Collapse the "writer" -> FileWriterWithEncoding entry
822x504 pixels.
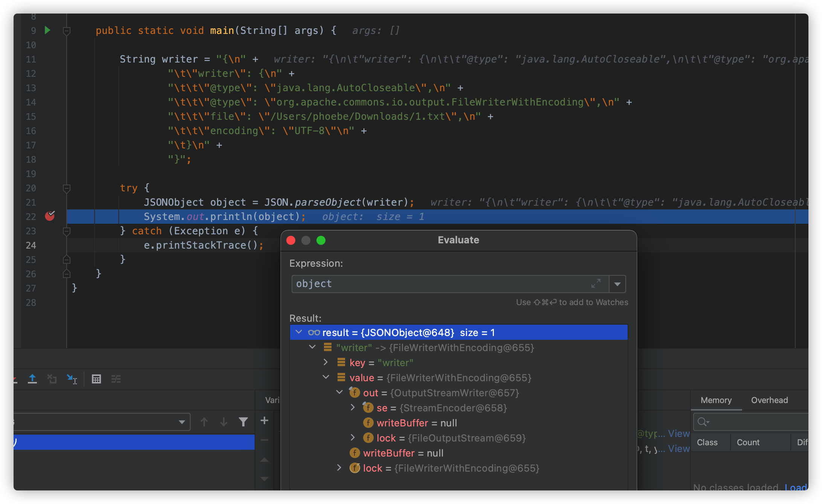[x=312, y=347]
